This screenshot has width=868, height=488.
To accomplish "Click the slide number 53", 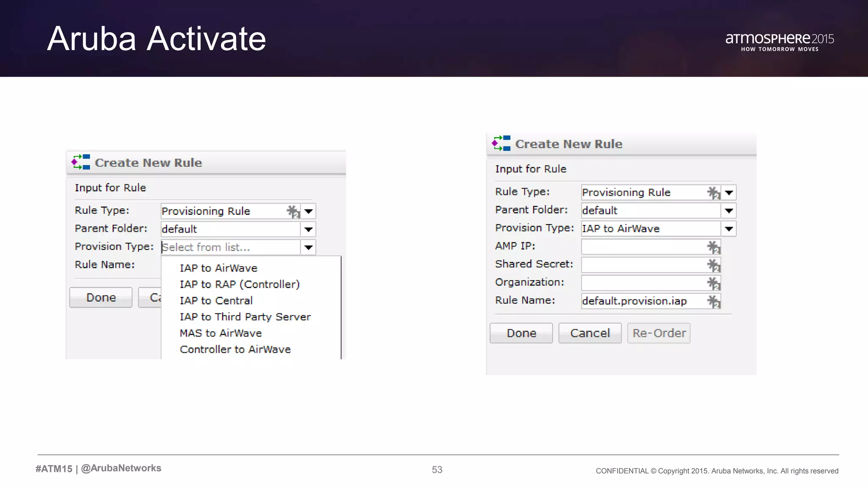I will 437,470.
